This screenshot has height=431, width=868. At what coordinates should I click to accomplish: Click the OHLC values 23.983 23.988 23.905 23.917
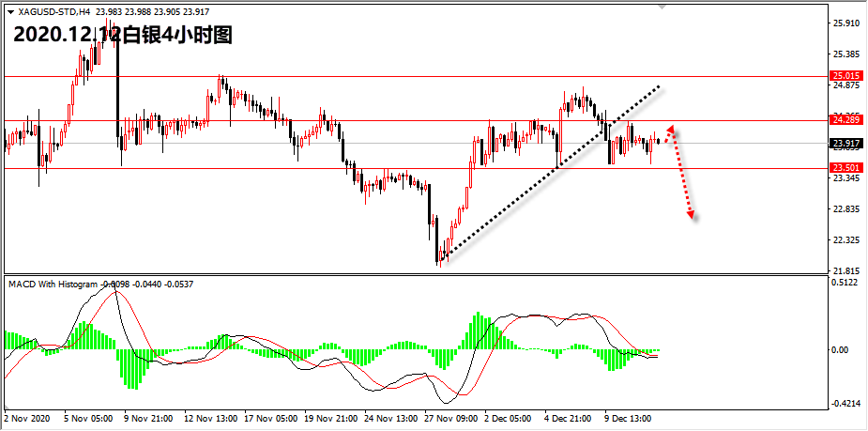click(153, 11)
